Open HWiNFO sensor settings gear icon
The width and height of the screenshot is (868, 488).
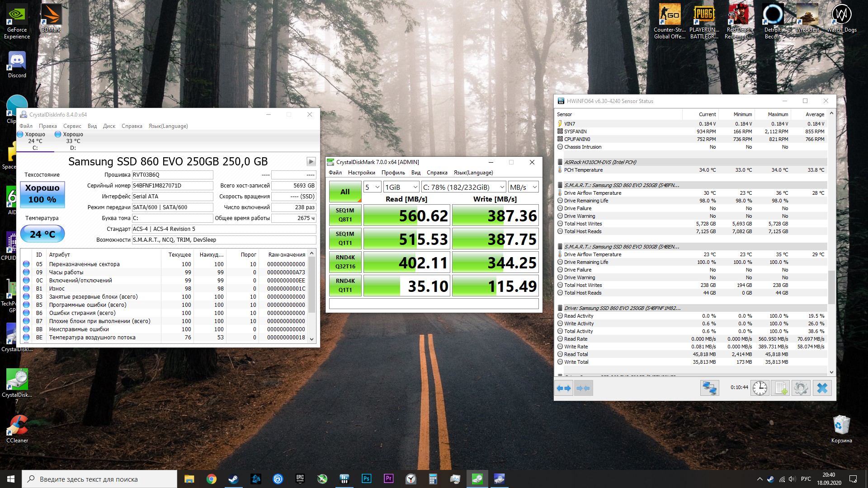[x=801, y=388]
